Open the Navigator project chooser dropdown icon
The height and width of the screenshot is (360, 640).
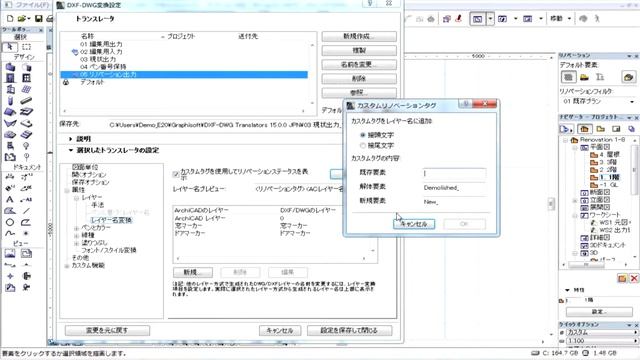[x=566, y=129]
